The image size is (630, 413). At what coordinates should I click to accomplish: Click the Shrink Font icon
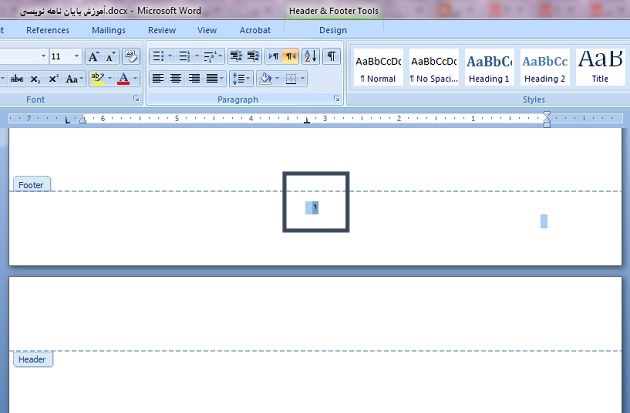111,57
